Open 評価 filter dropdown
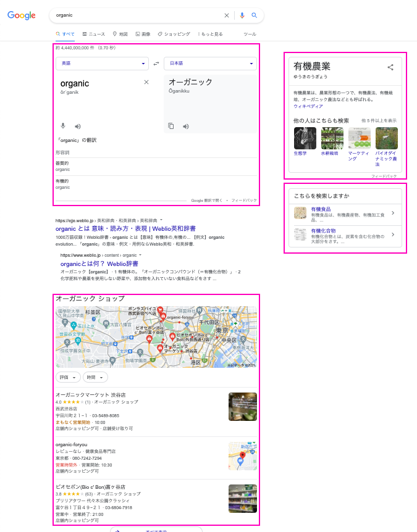This screenshot has height=532, width=417. pos(68,377)
